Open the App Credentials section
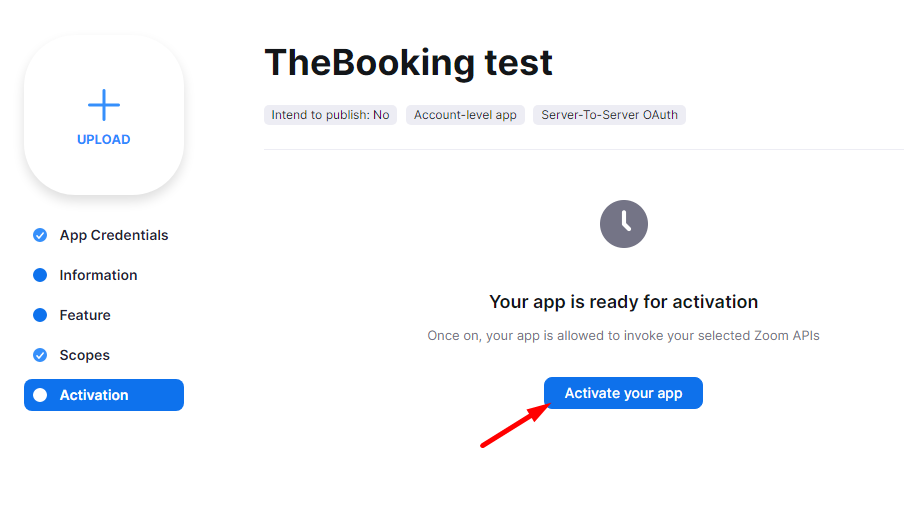 click(x=114, y=235)
